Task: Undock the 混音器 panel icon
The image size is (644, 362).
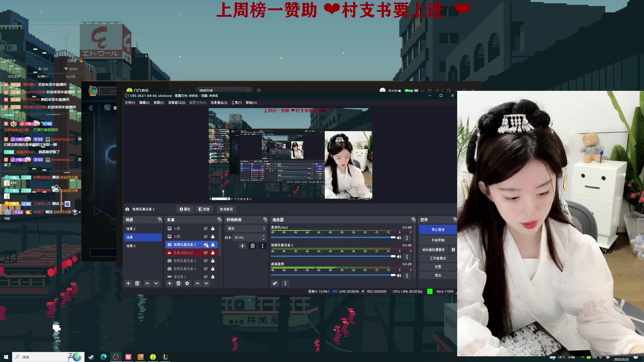Action: coord(413,220)
